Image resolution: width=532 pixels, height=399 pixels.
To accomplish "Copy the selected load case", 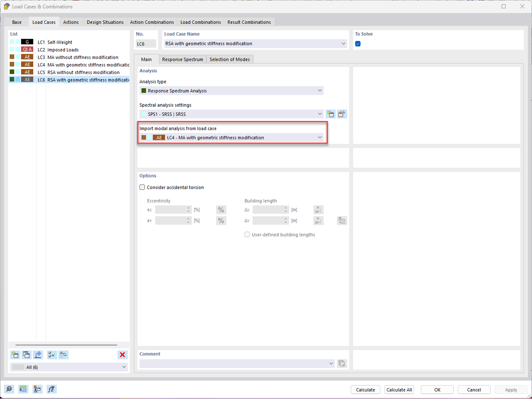I will click(26, 355).
